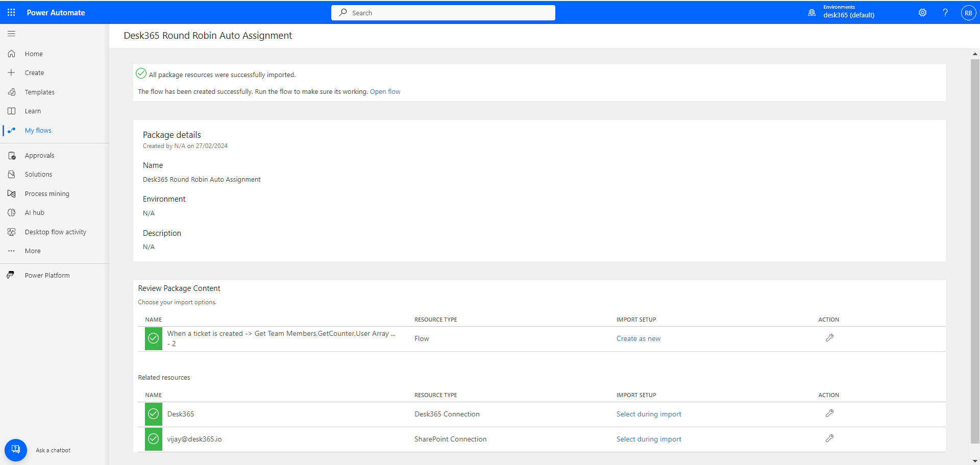Open the Help question mark menu
The height and width of the screenshot is (465, 980).
[945, 12]
